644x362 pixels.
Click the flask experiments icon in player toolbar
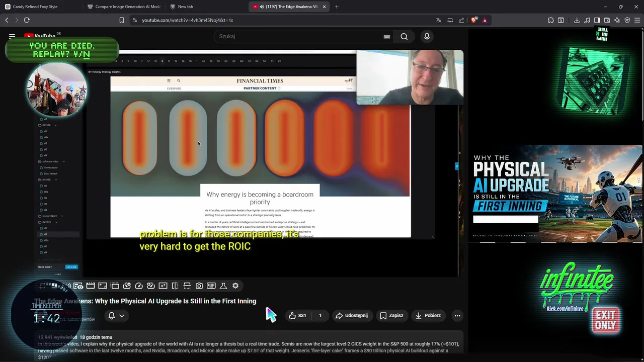point(223,286)
